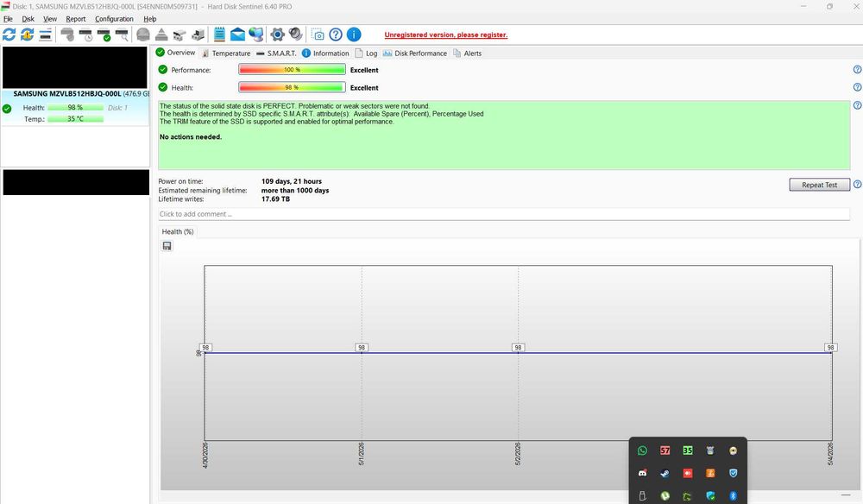Viewport: 863px width, 504px height.
Task: Click the Health 98 % gradient bar
Action: tap(292, 87)
